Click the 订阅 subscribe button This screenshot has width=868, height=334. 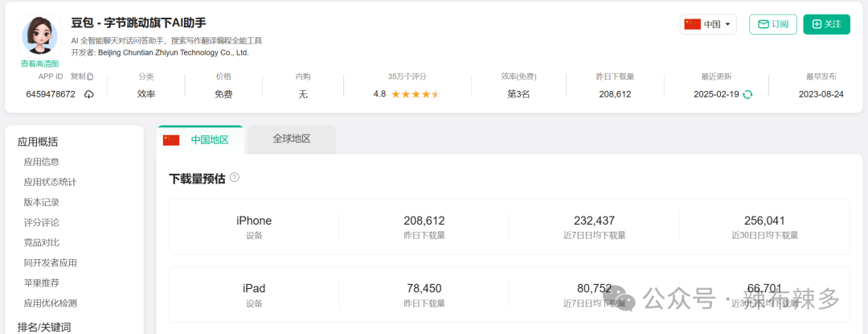[x=772, y=24]
